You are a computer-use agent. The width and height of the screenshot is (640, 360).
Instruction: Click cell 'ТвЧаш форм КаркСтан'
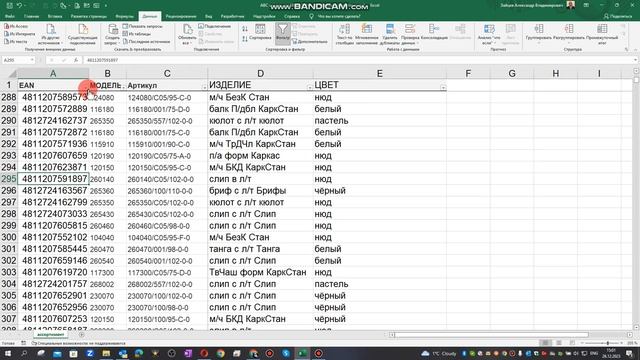tap(260, 272)
